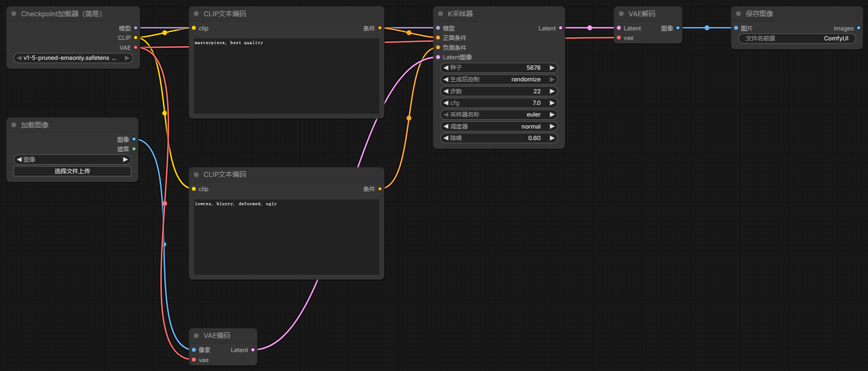Click the vae input socket on VAE解码

(x=619, y=38)
